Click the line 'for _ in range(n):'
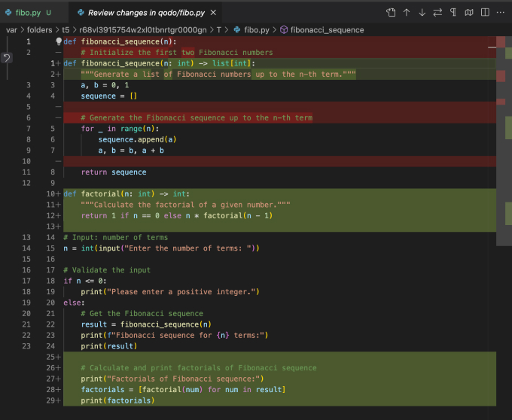Screen dimensions: 512x420 pos(120,129)
